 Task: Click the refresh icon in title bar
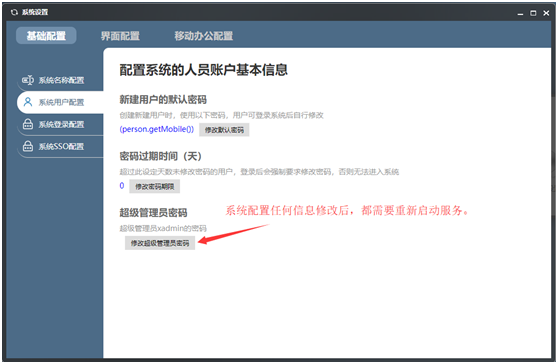[x=14, y=12]
